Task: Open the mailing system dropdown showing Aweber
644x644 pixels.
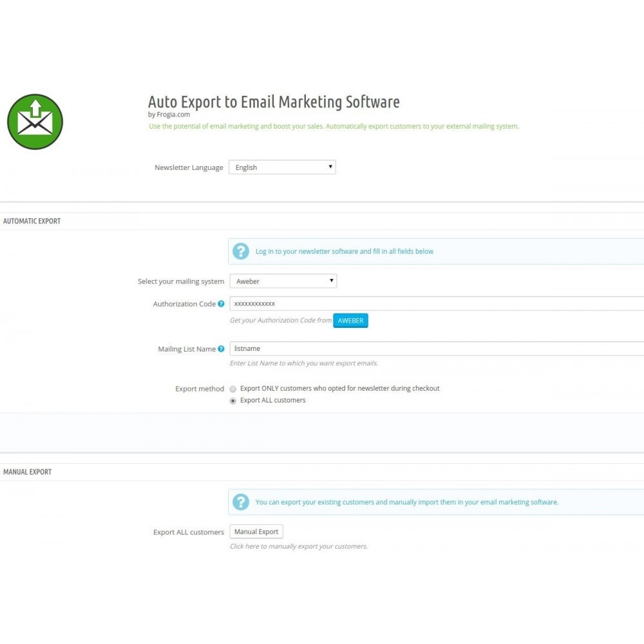Action: coord(283,281)
